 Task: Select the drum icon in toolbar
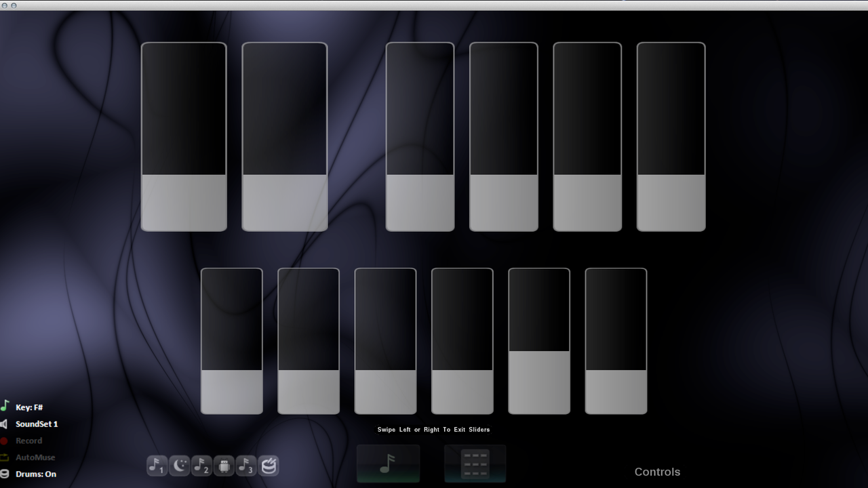pos(269,466)
